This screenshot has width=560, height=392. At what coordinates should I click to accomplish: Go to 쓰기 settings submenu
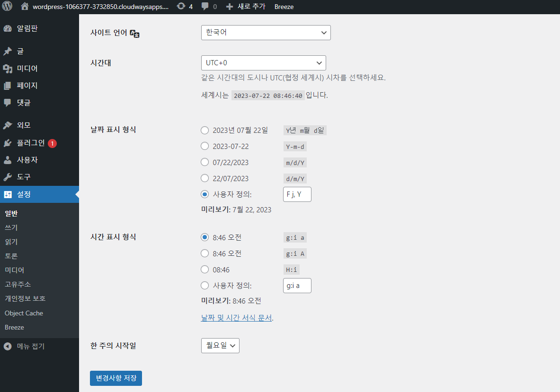coord(11,227)
